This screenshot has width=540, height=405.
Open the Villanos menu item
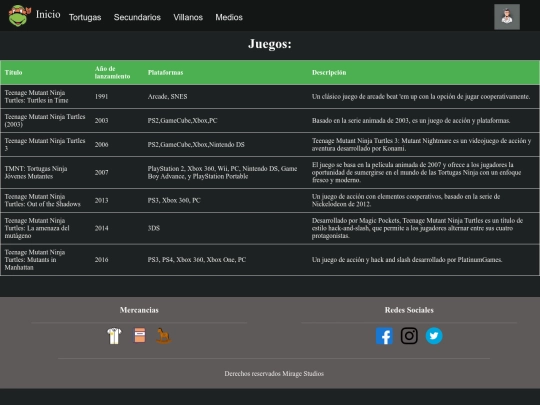coord(188,17)
